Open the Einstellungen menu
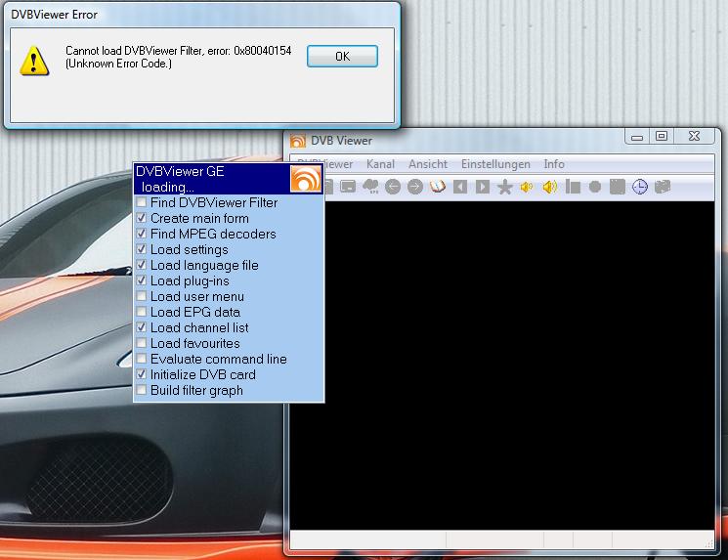 click(495, 164)
